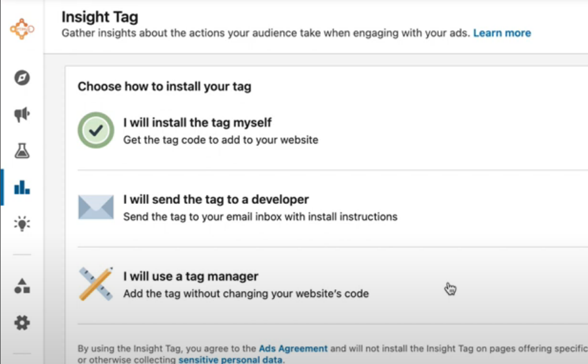Open the bar chart Analyze sidebar icon
Image resolution: width=588 pixels, height=364 pixels.
coord(22,187)
